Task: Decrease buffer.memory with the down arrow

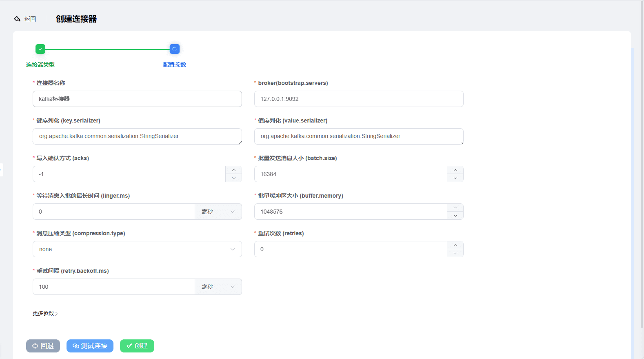Action: [455, 216]
